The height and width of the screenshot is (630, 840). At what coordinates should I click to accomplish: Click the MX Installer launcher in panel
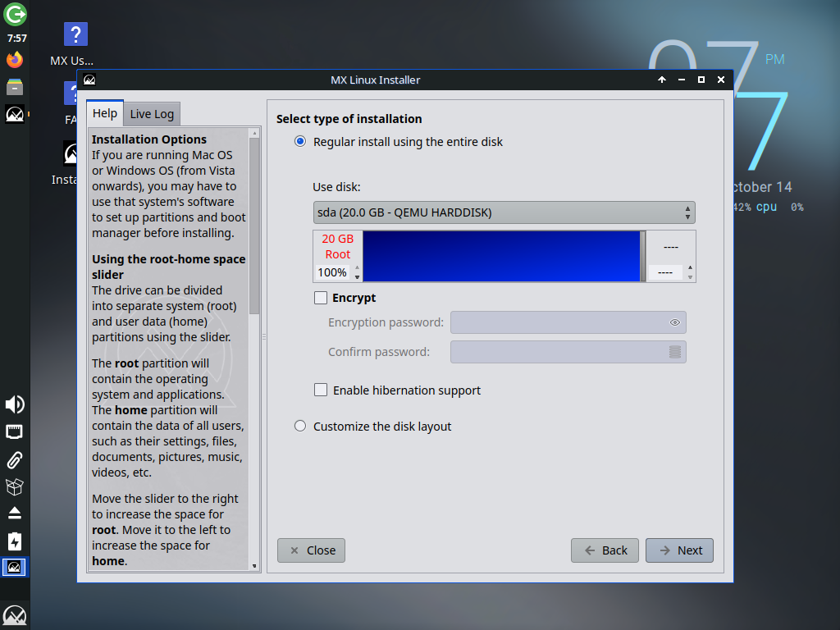point(15,114)
